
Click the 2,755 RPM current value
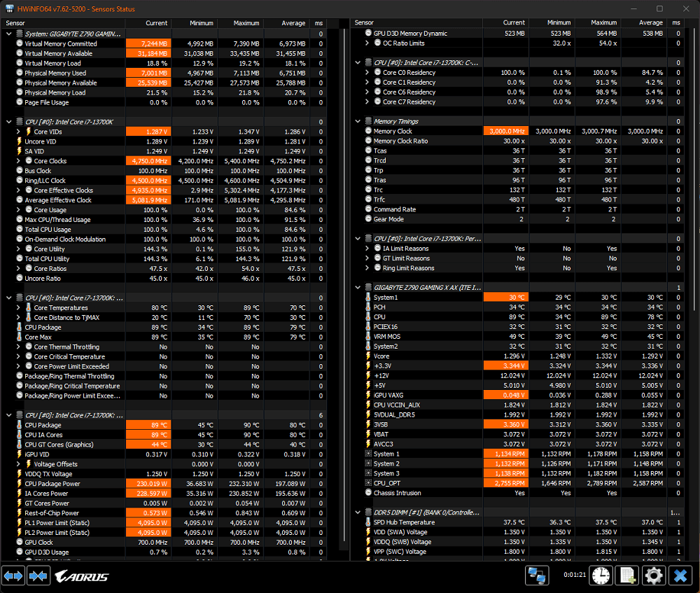[x=506, y=483]
